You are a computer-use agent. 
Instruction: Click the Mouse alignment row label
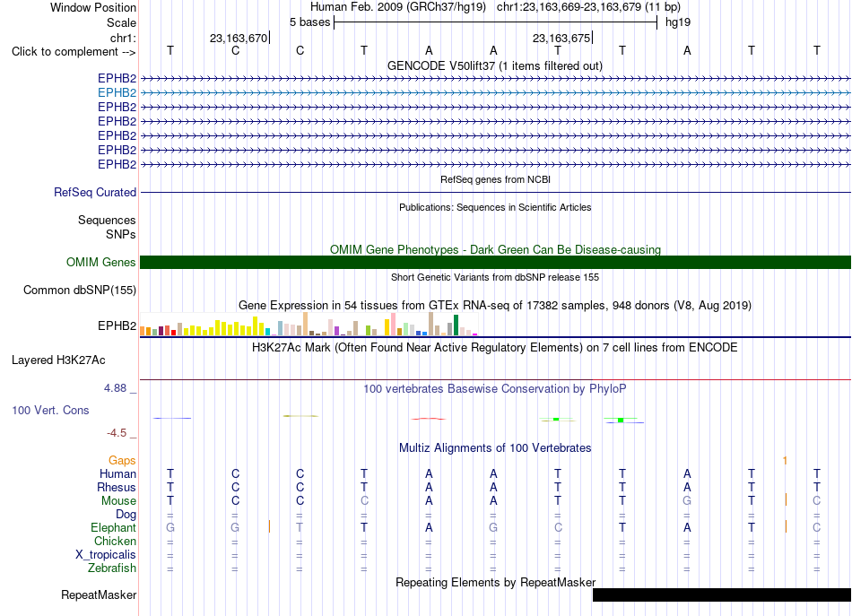(x=118, y=501)
